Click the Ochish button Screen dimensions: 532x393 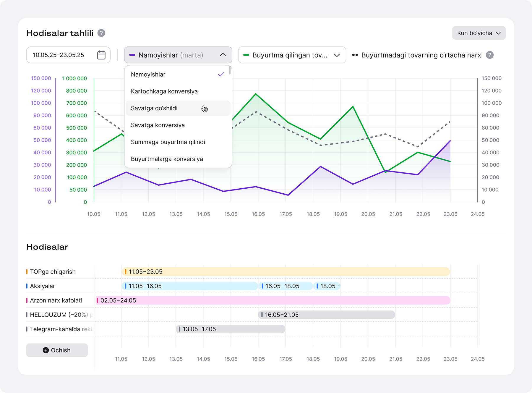[x=57, y=350]
